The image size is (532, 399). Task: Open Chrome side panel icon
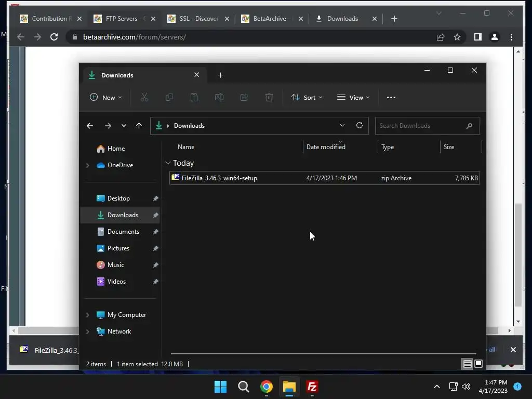coord(478,37)
